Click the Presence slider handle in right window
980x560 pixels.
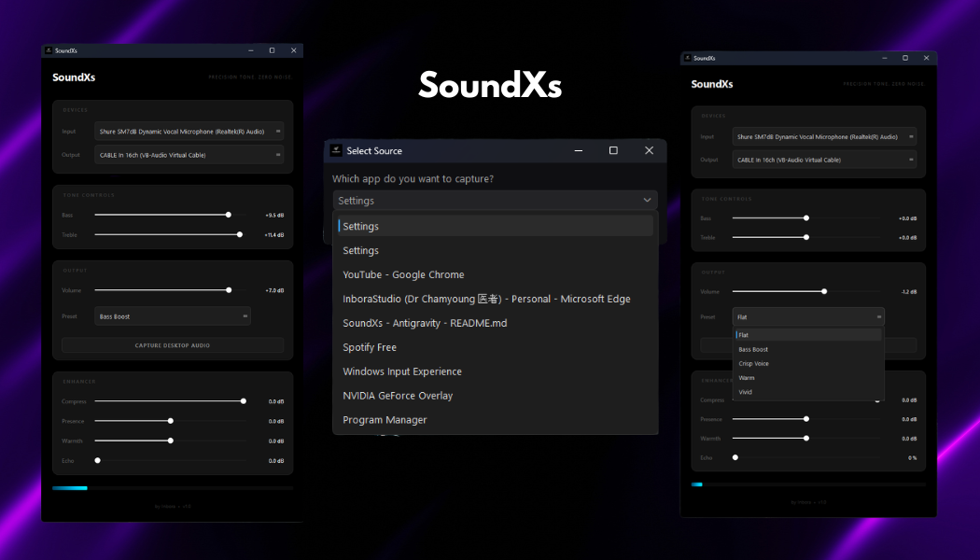pos(806,419)
